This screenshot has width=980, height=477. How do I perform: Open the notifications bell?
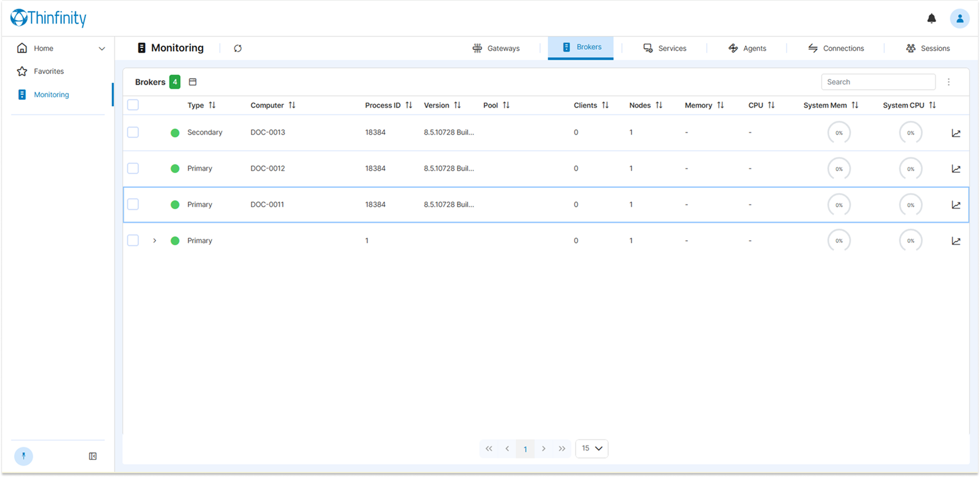(931, 19)
